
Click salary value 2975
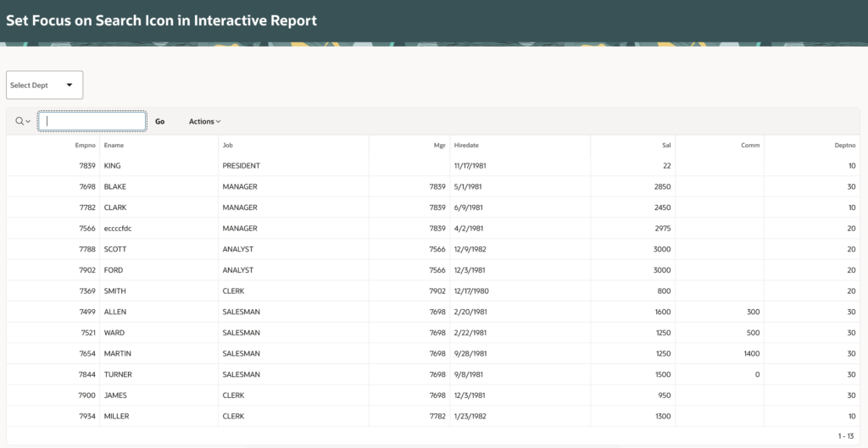coord(662,229)
